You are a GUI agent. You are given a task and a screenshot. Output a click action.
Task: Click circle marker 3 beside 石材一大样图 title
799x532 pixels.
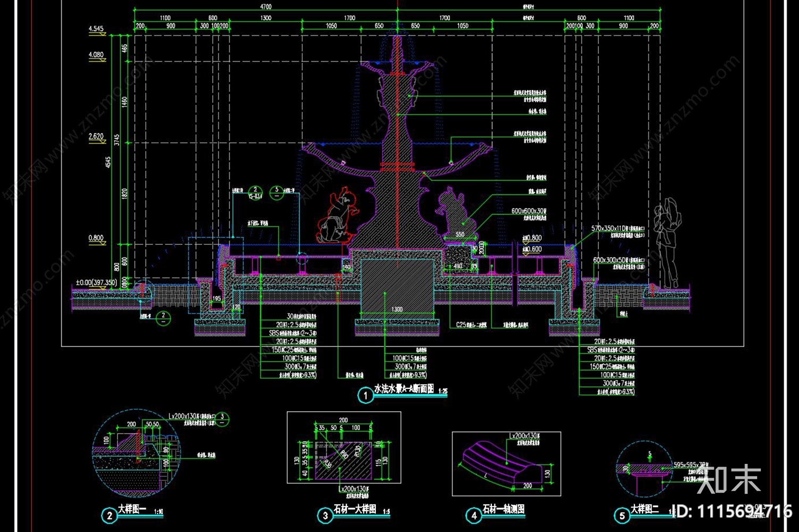(x=325, y=515)
